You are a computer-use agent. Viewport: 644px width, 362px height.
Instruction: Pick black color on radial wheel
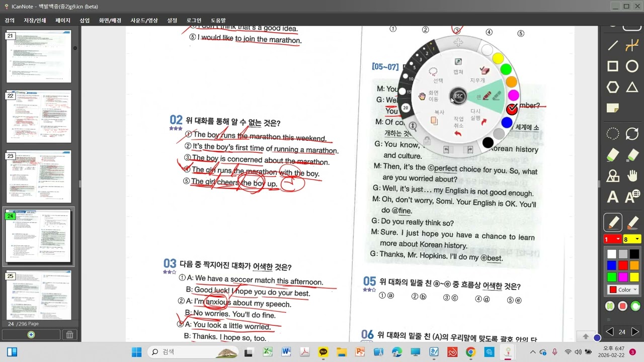pyautogui.click(x=488, y=143)
